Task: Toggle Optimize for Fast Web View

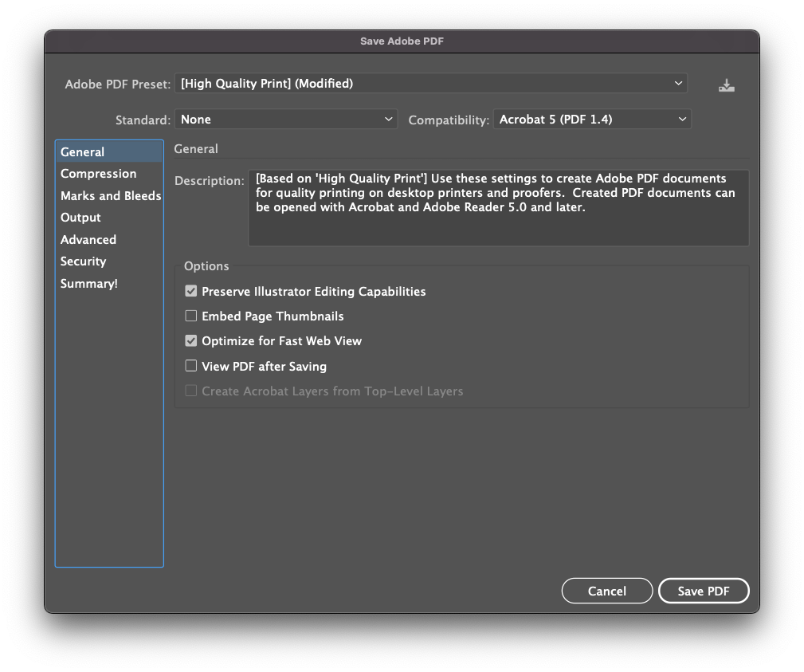Action: coord(190,340)
